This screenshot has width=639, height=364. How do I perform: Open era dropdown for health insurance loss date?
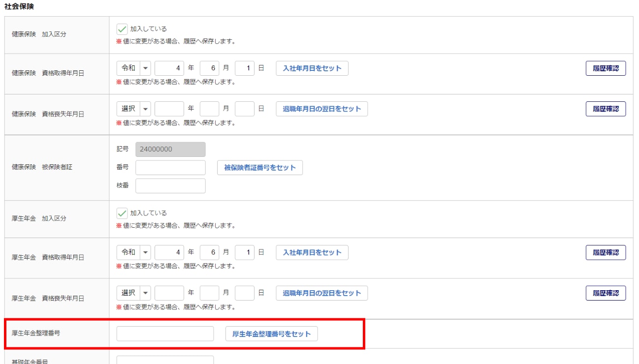133,109
